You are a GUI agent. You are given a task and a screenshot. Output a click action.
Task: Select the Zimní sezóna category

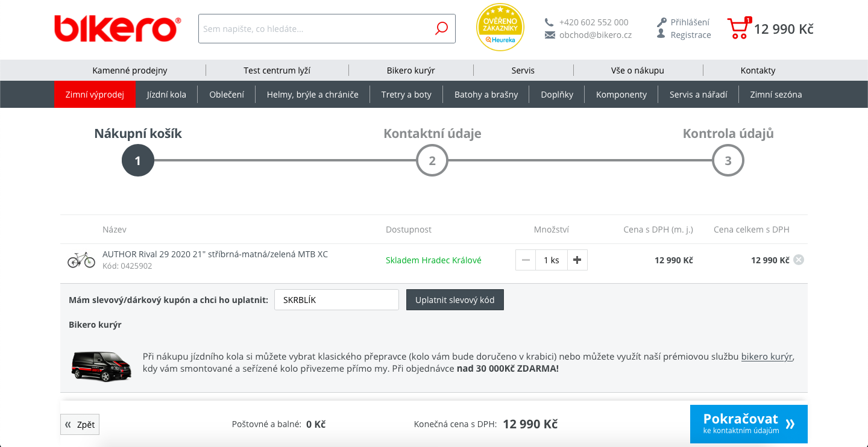point(776,95)
